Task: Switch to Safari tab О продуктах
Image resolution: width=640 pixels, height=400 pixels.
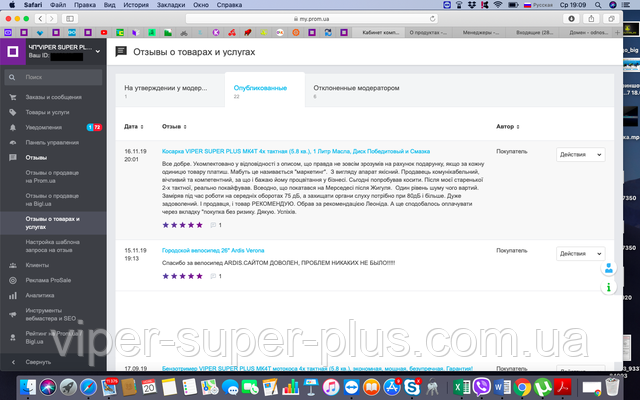Action: point(430,33)
